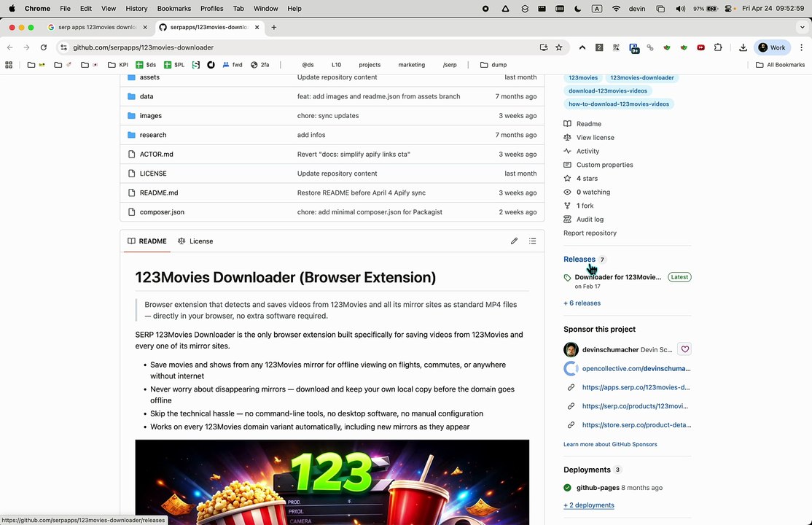Open the Chrome extensions puzzle icon
812x525 pixels.
pos(718,47)
